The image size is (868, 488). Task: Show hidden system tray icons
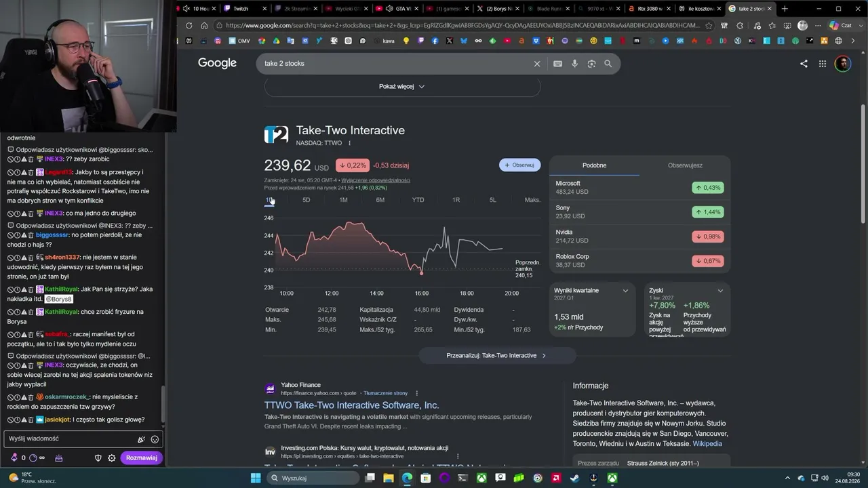[788, 478]
